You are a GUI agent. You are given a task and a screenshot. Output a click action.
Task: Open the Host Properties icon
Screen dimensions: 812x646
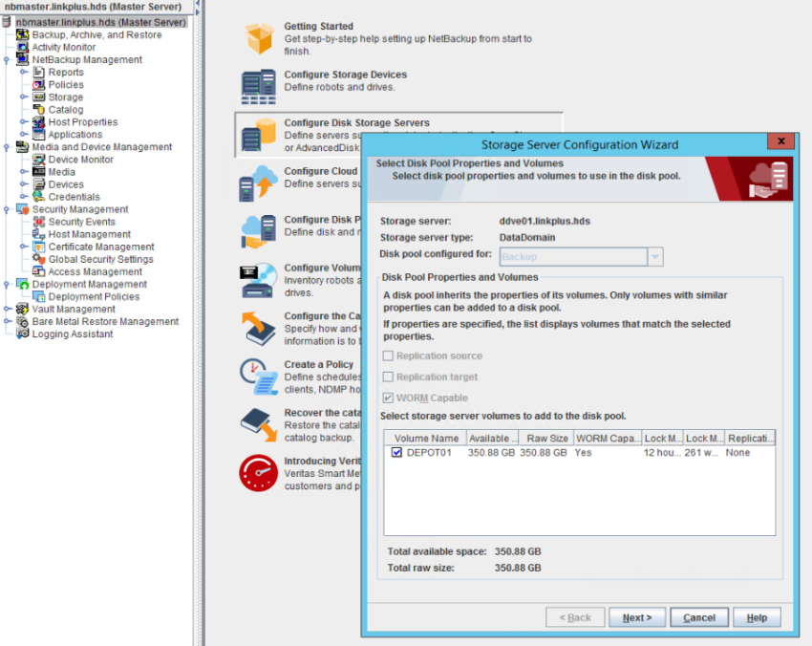(39, 121)
